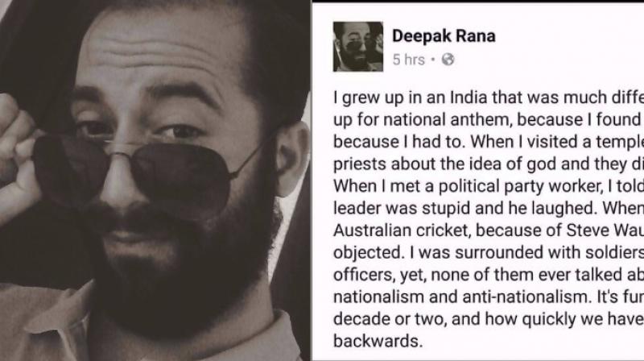Open the large black-and-white portrait photo
644x361 pixels.
click(x=155, y=180)
